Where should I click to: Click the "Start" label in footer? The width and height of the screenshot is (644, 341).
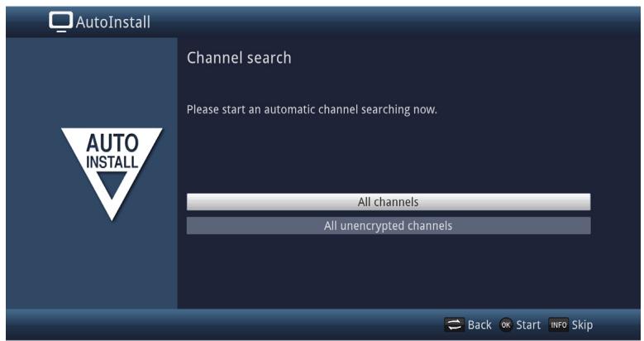tap(528, 325)
